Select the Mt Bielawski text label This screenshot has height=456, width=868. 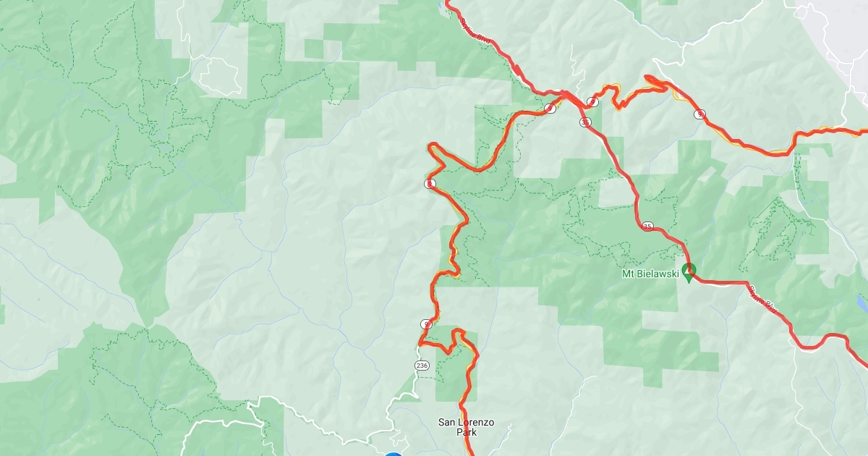(651, 274)
